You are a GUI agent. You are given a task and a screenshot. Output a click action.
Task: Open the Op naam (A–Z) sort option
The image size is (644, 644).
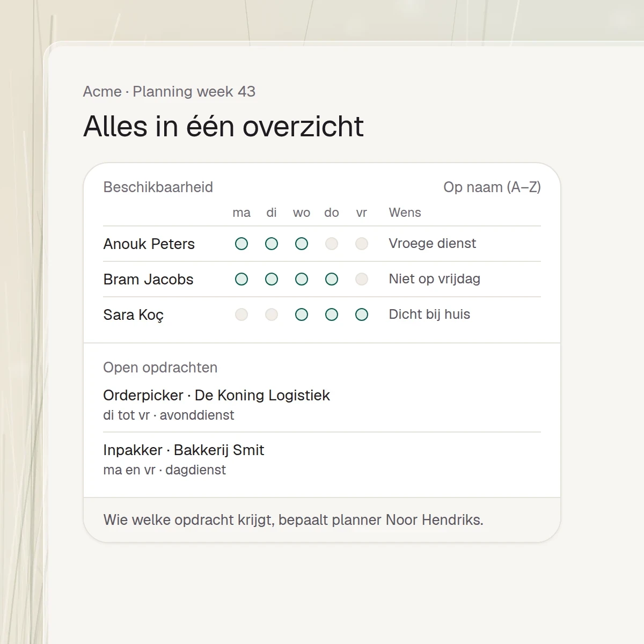(x=492, y=187)
